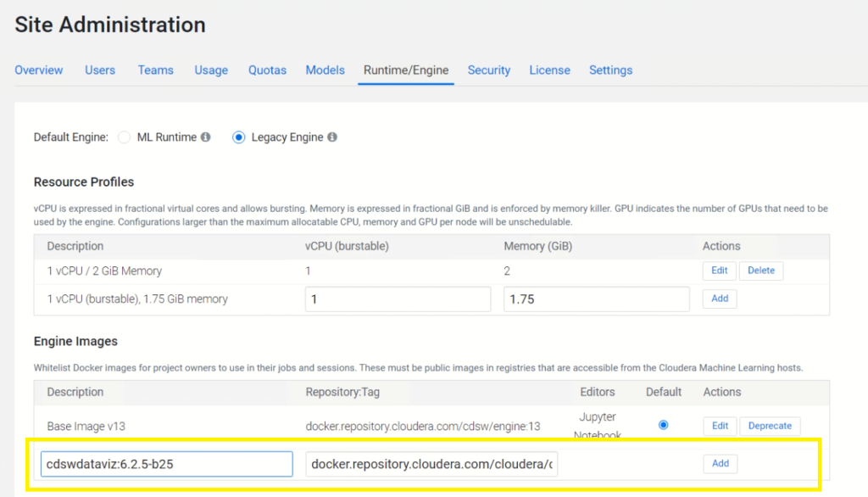Click the Repository:Tag field with docker.repository.cloudera.com

[x=431, y=464]
